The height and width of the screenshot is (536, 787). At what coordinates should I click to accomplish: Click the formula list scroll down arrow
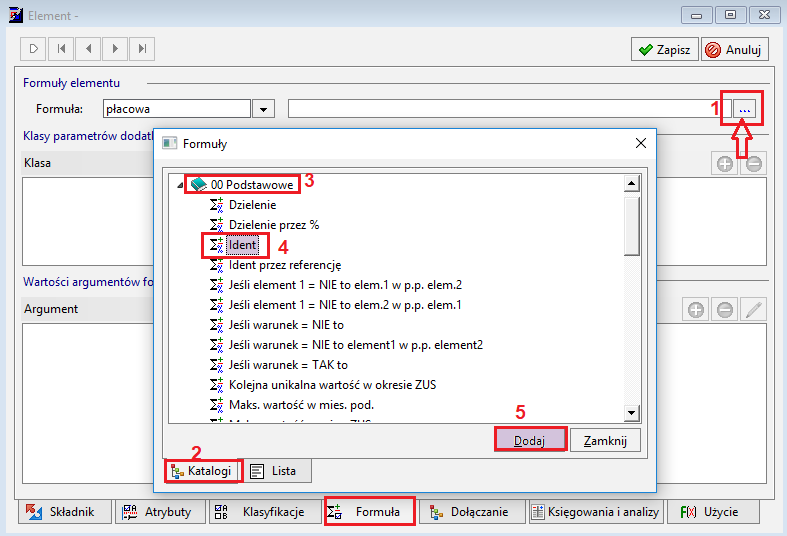click(631, 413)
